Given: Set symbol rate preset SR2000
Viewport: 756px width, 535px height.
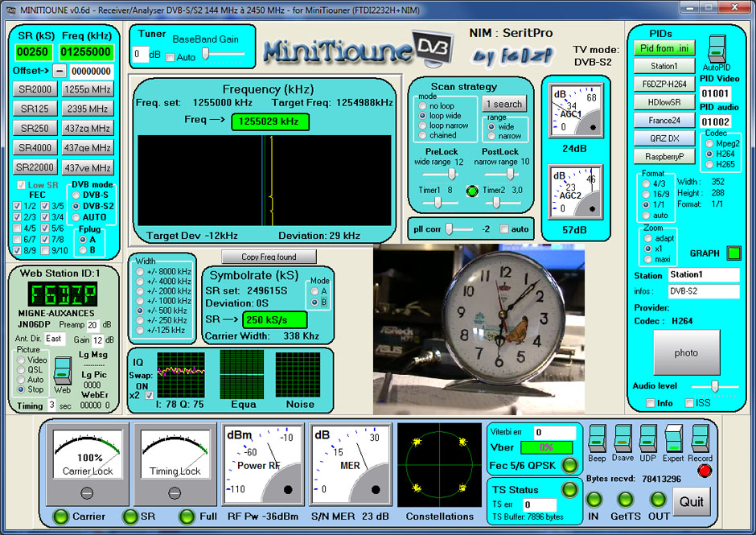Looking at the screenshot, I should click(35, 89).
